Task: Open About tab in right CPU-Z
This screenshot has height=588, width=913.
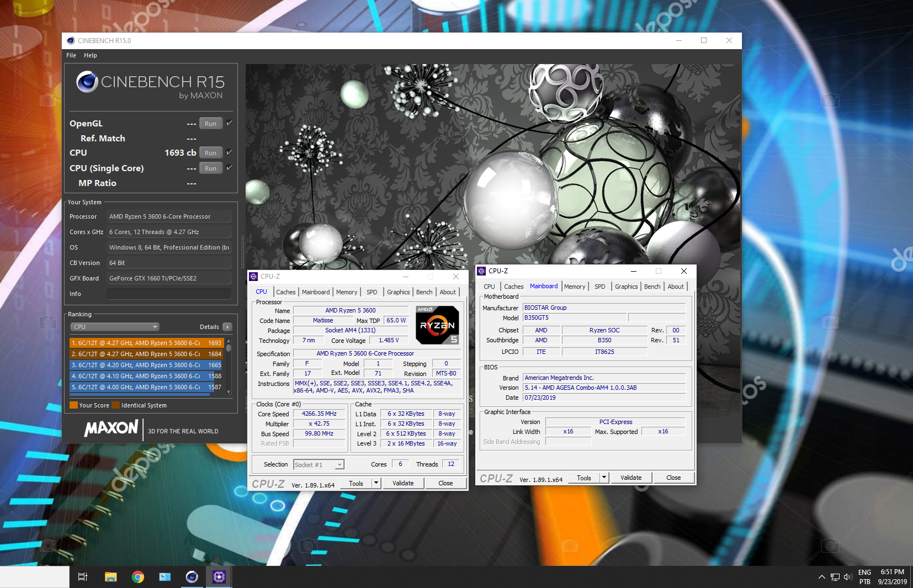Action: point(676,287)
